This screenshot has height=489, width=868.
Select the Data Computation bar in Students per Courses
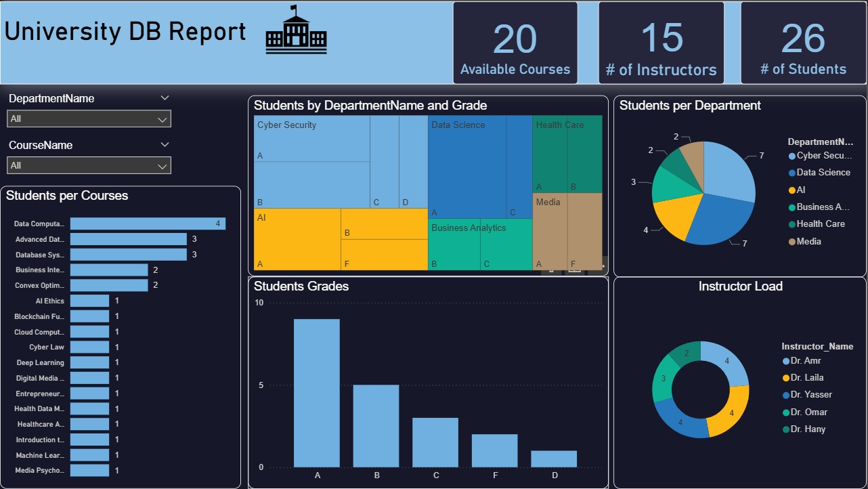[147, 224]
